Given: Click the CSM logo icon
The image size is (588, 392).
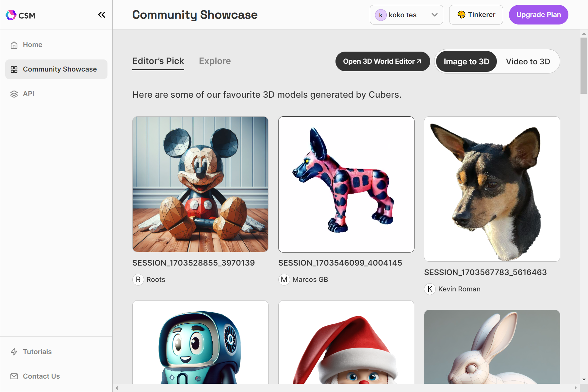Looking at the screenshot, I should tap(11, 15).
